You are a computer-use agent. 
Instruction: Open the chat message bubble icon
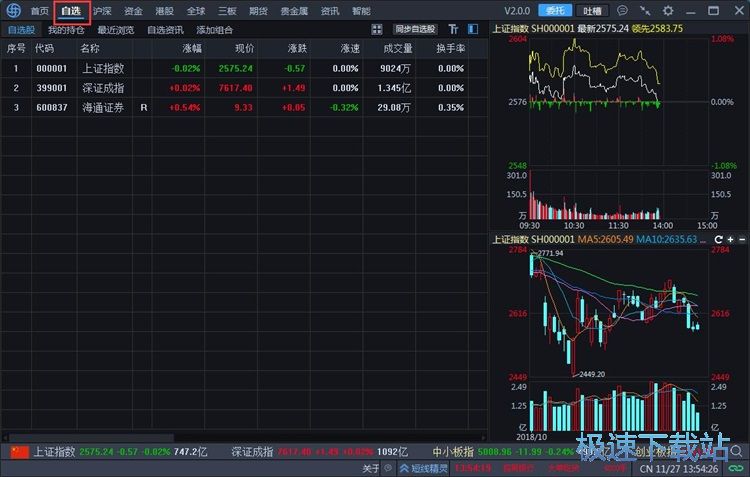pos(622,10)
